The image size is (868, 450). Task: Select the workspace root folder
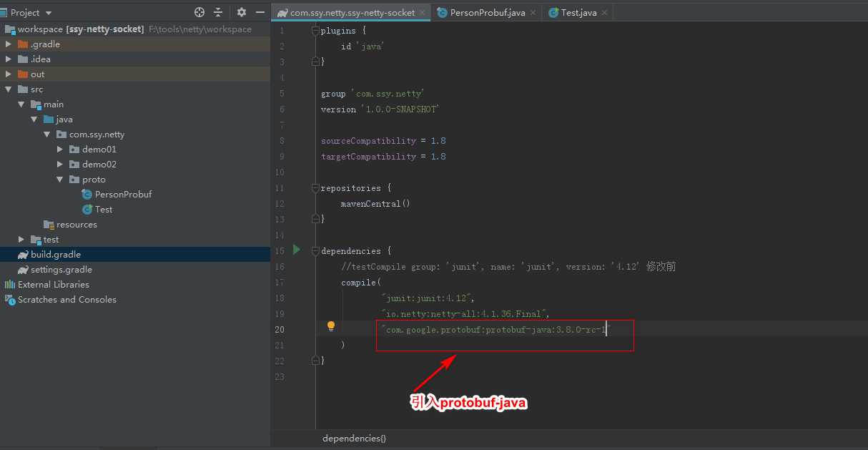(x=135, y=29)
